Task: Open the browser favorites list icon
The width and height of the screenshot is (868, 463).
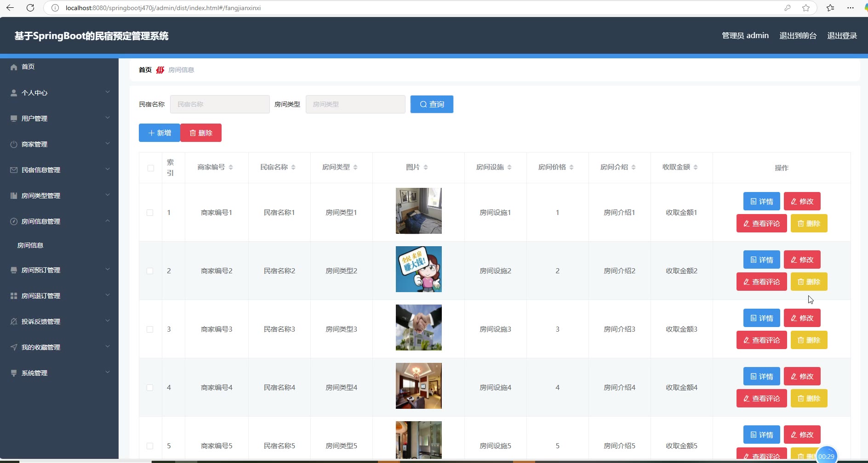Action: 830,8
